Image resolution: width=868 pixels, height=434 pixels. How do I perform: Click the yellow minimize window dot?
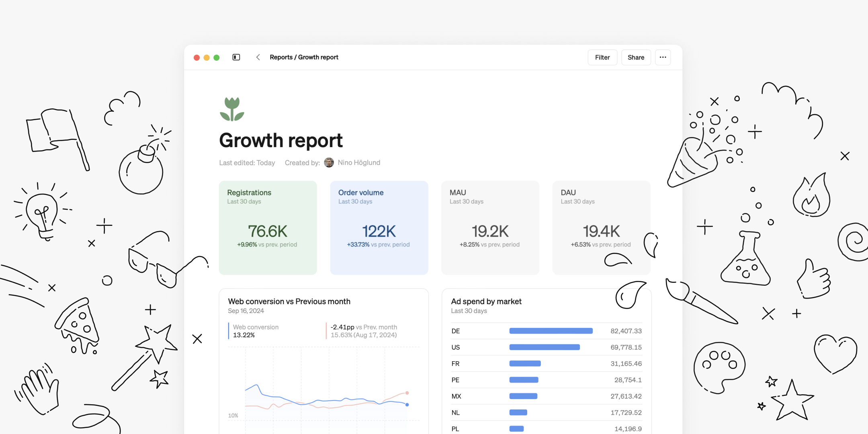pos(207,57)
